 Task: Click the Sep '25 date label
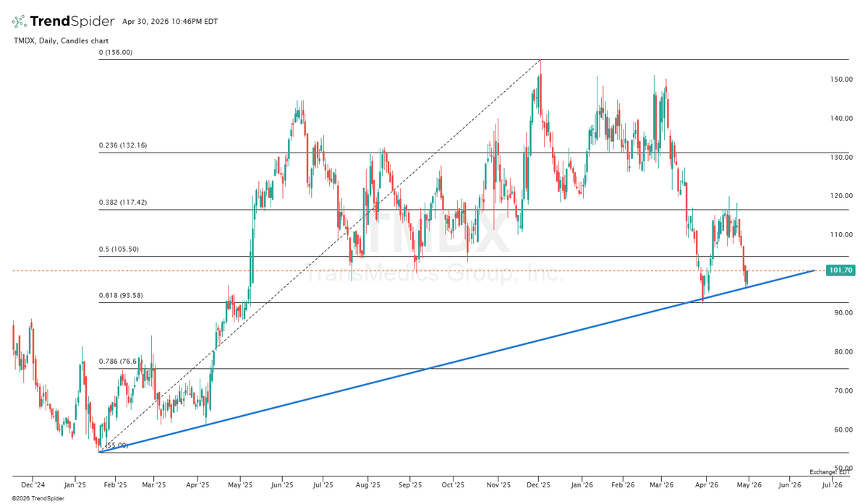(409, 486)
